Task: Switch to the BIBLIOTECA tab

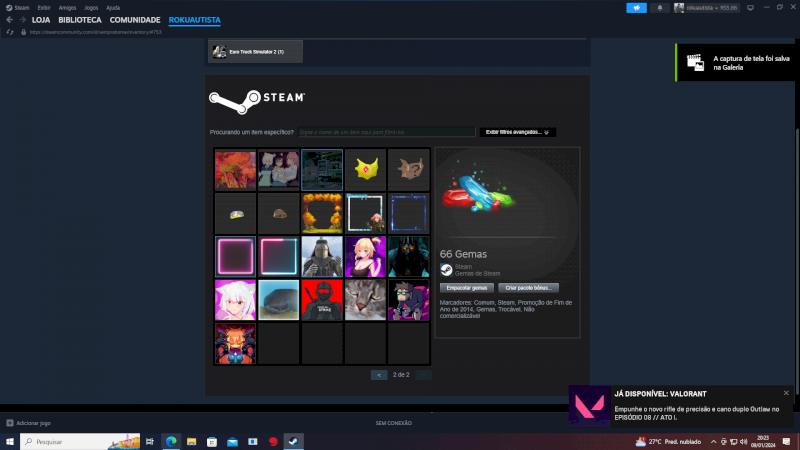Action: (x=80, y=20)
